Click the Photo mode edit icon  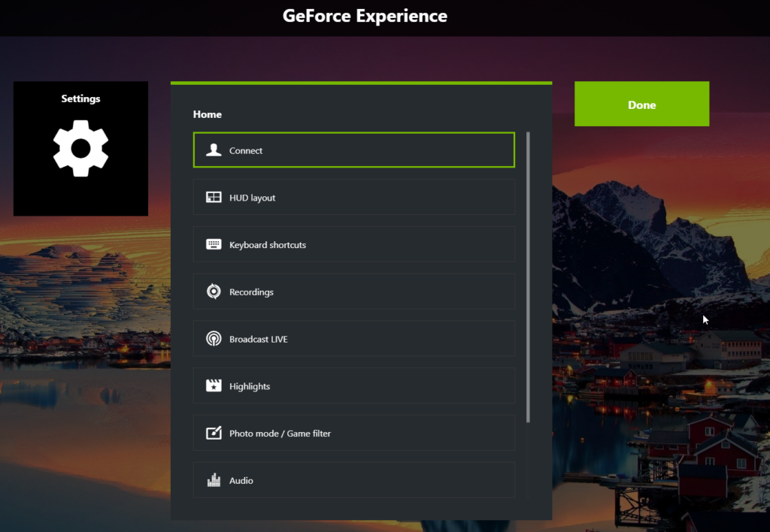tap(214, 433)
